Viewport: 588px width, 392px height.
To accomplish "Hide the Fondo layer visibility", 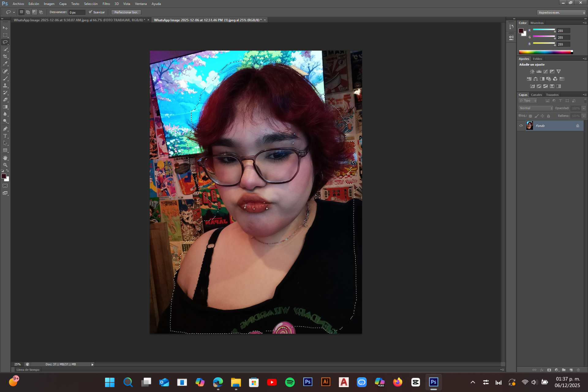I will [x=521, y=126].
